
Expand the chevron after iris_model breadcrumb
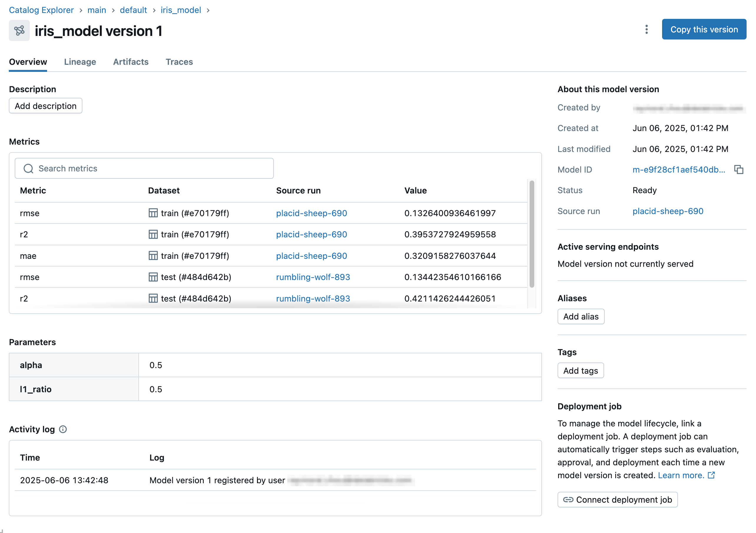click(x=208, y=10)
